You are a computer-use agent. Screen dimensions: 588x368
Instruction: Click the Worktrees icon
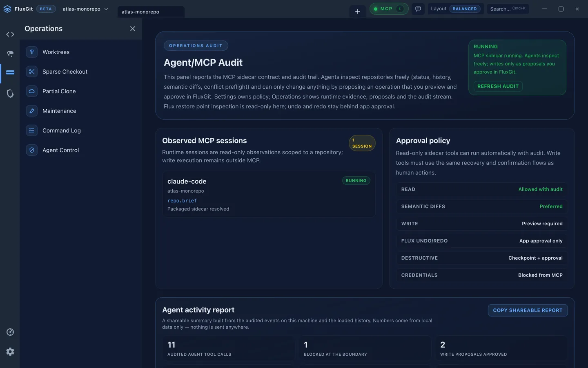(x=32, y=52)
